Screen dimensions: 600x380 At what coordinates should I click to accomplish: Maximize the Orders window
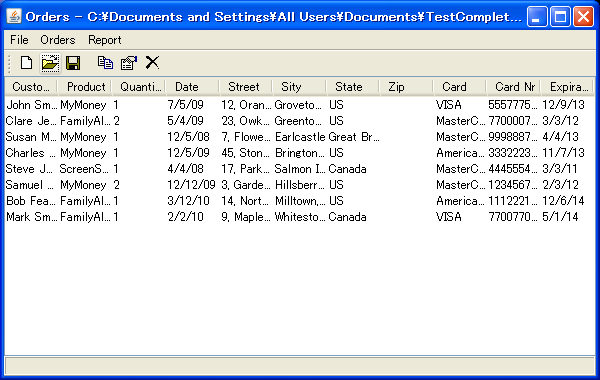click(560, 16)
